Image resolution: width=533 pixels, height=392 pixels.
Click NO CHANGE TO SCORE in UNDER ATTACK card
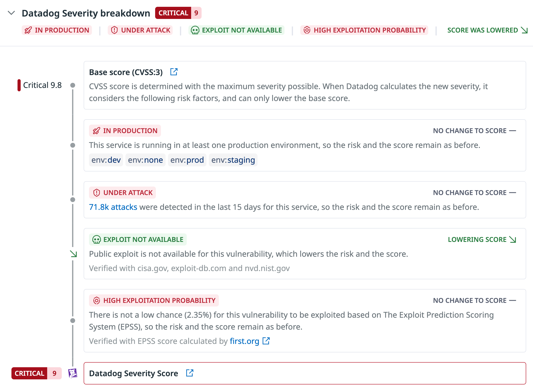474,193
